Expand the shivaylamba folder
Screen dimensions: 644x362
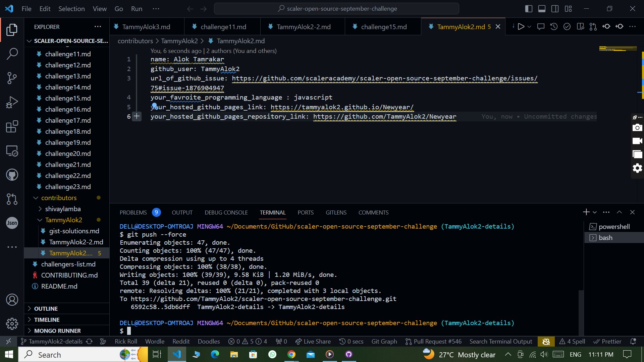click(40, 209)
